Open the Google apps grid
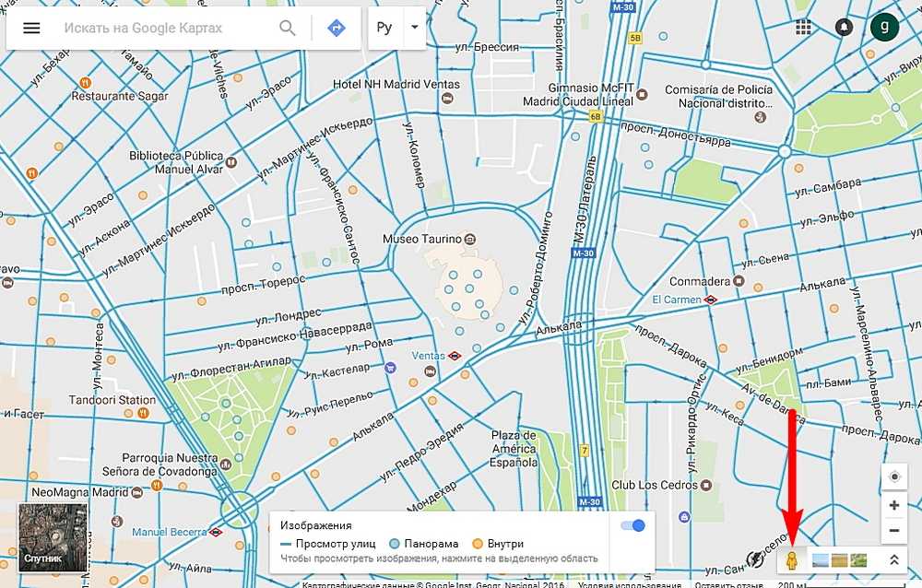 click(803, 27)
